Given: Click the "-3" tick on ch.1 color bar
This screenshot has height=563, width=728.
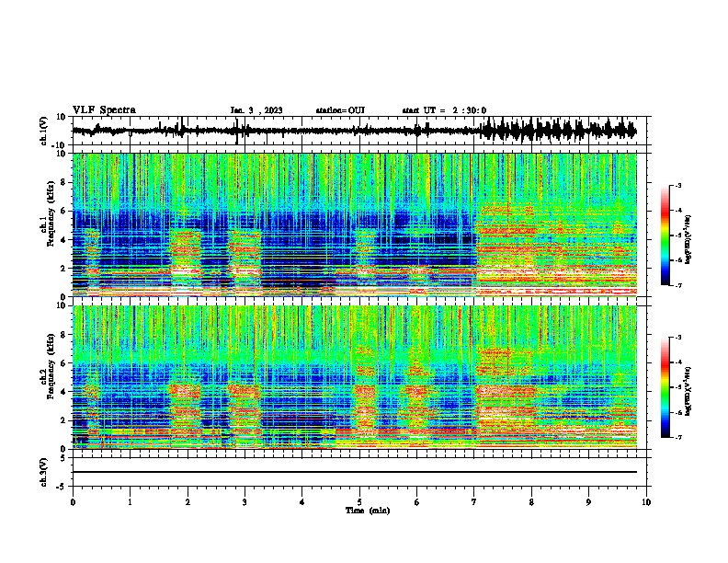Looking at the screenshot, I should point(678,185).
